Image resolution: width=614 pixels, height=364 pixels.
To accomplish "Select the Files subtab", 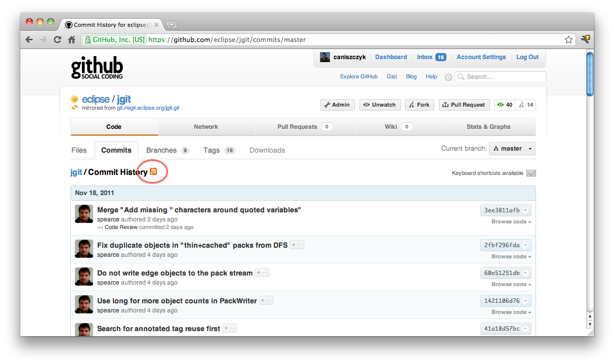I will click(x=79, y=150).
